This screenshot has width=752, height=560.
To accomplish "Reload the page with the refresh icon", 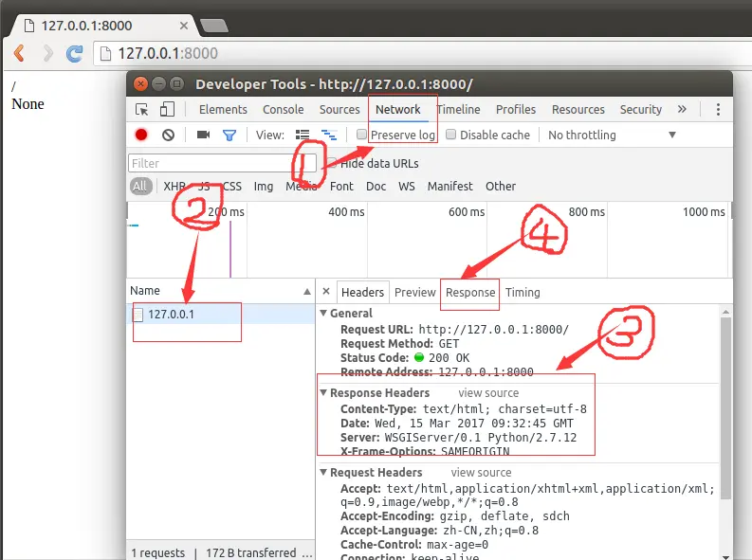I will click(x=74, y=53).
